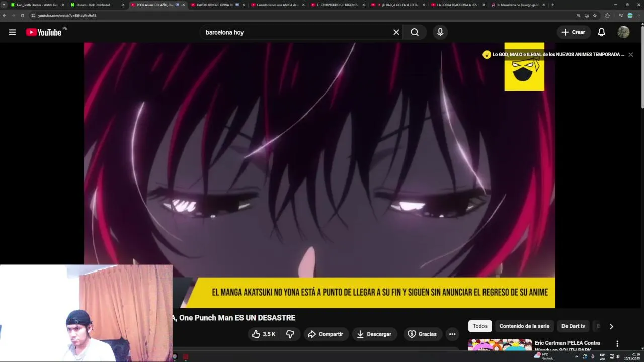Click the Descargar download button
This screenshot has height=362, width=644.
point(374,334)
